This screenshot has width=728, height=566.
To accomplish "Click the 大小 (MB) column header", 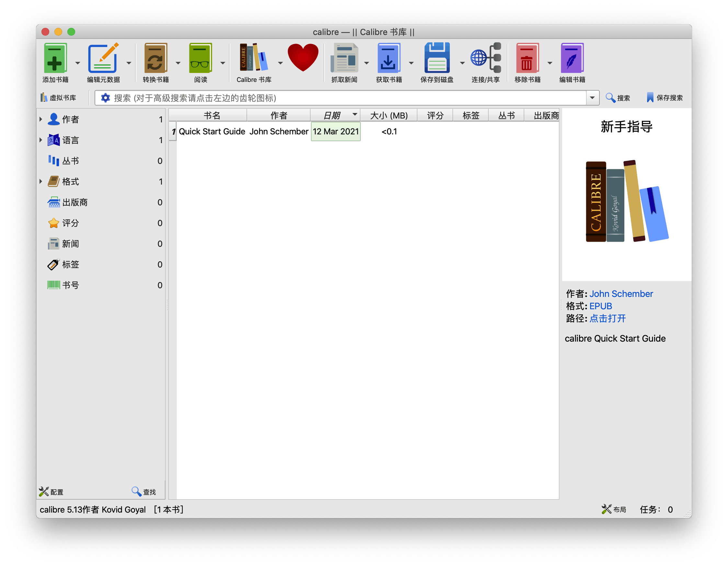I will point(389,116).
